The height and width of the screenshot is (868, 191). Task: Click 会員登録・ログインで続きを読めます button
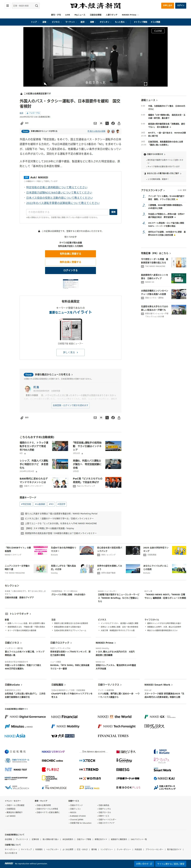[x=70, y=405]
